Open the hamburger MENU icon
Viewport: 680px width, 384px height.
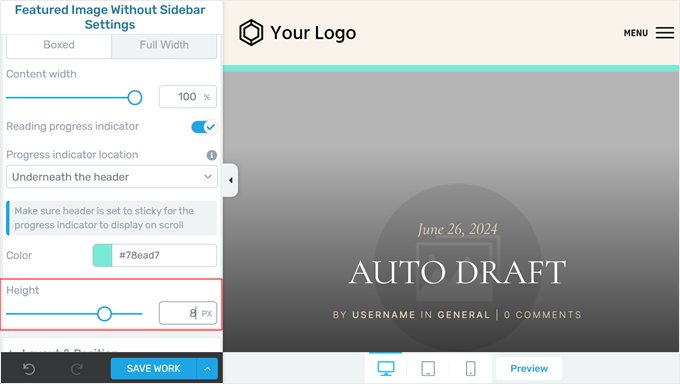tap(665, 33)
